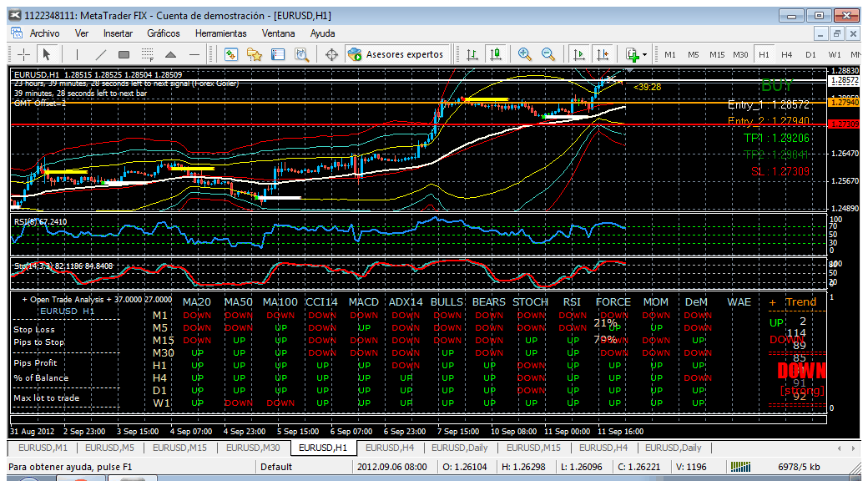Open the Herramientas menu
The height and width of the screenshot is (481, 868).
point(221,33)
